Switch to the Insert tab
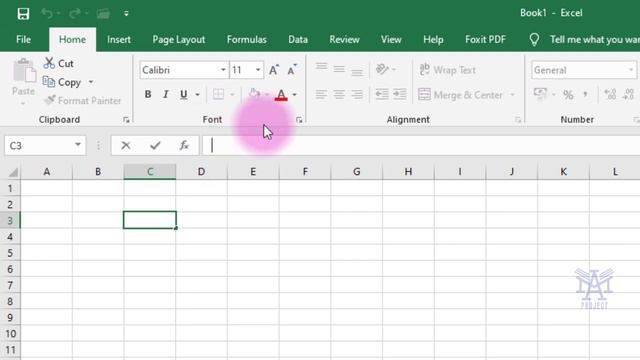This screenshot has height=360, width=640. pyautogui.click(x=119, y=40)
